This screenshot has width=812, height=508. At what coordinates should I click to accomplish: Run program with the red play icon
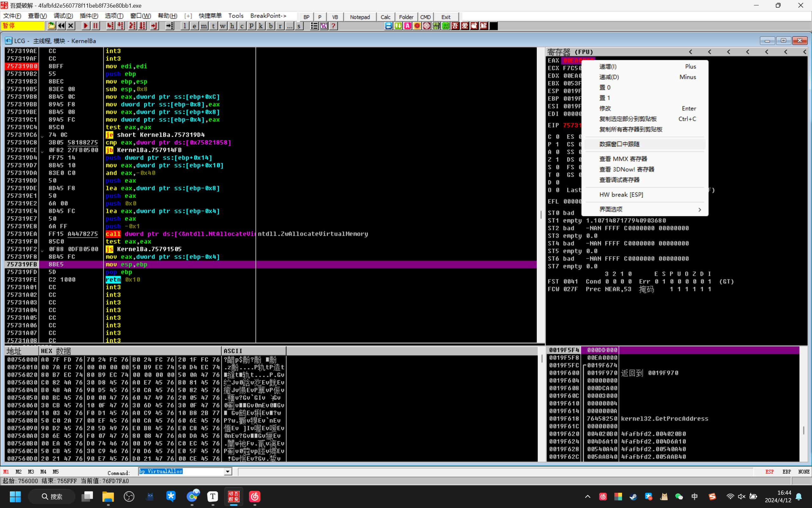pos(86,26)
